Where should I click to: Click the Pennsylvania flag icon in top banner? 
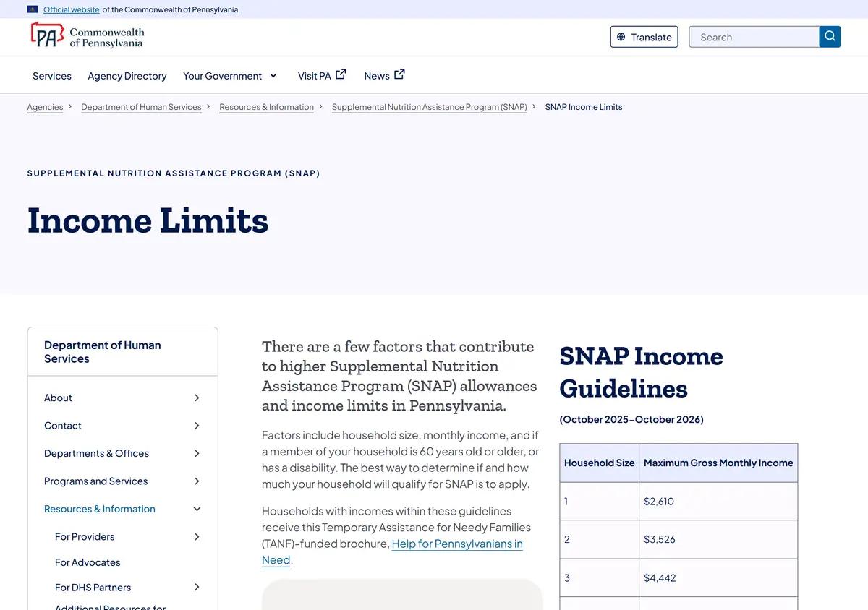pos(33,9)
